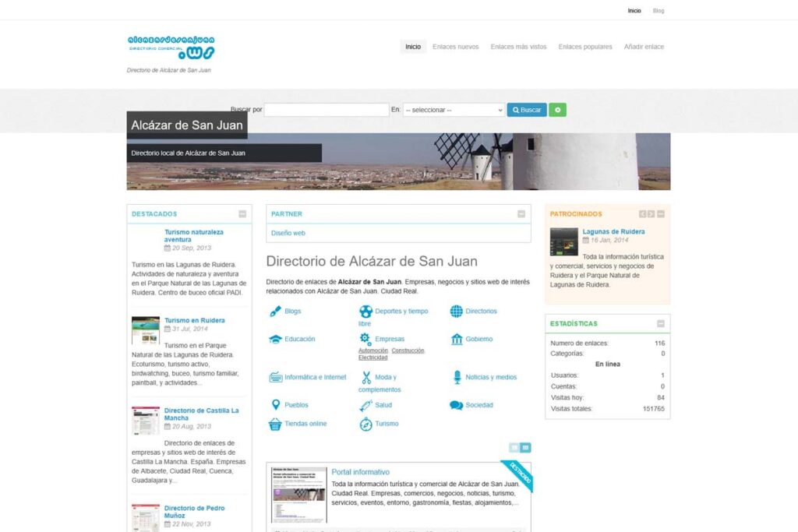Click the Empresas gears icon
The width and height of the screenshot is (798, 532).
[x=365, y=340]
